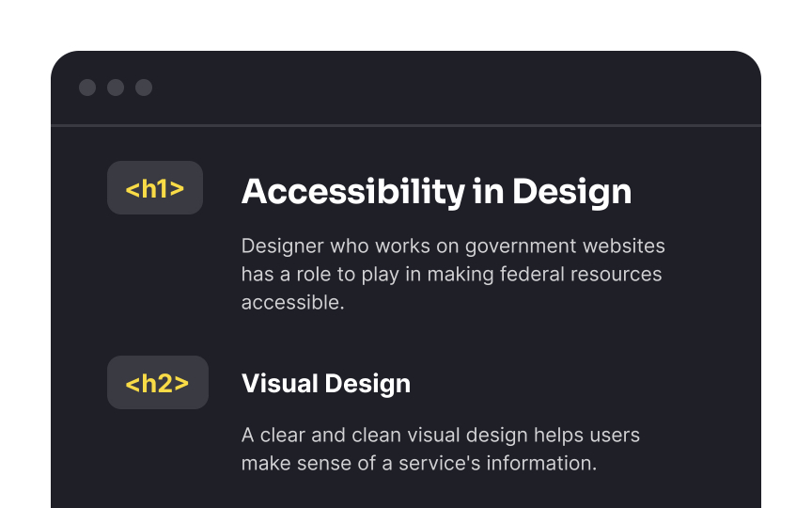Click the phrase "federal resources"
The width and height of the screenshot is (812, 508).
581,274
